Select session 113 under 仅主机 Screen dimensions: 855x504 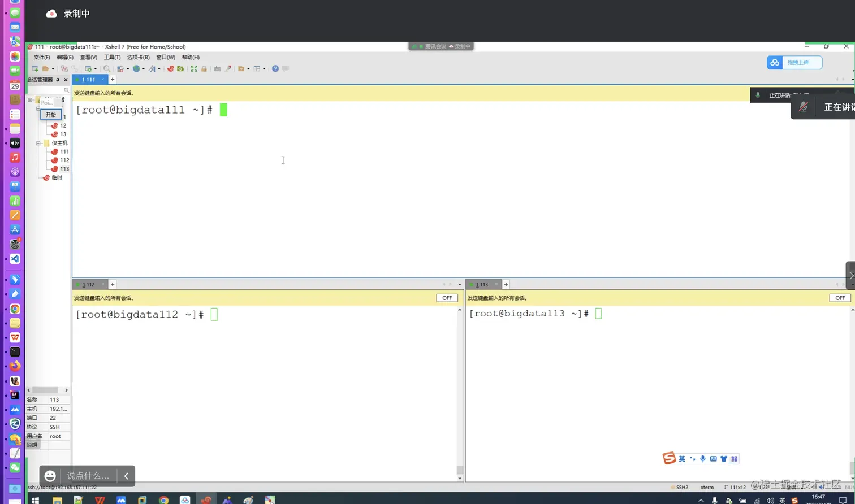pyautogui.click(x=60, y=168)
